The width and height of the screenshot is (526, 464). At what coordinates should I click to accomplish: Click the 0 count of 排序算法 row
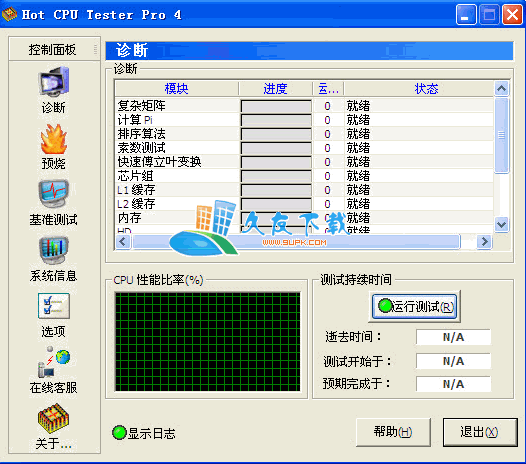327,134
